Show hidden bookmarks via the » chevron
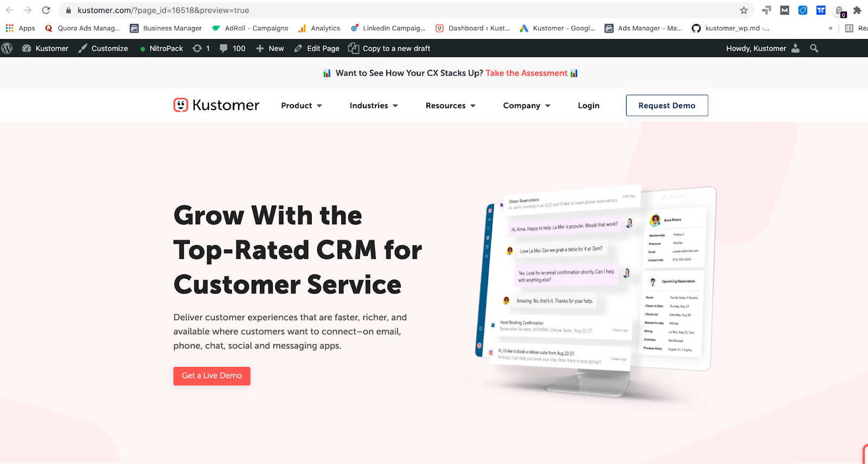The height and width of the screenshot is (464, 868). pyautogui.click(x=831, y=28)
